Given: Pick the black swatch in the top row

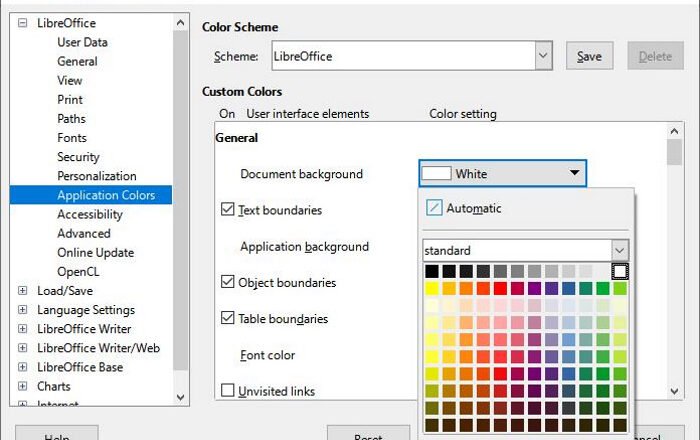Looking at the screenshot, I should point(432,271).
